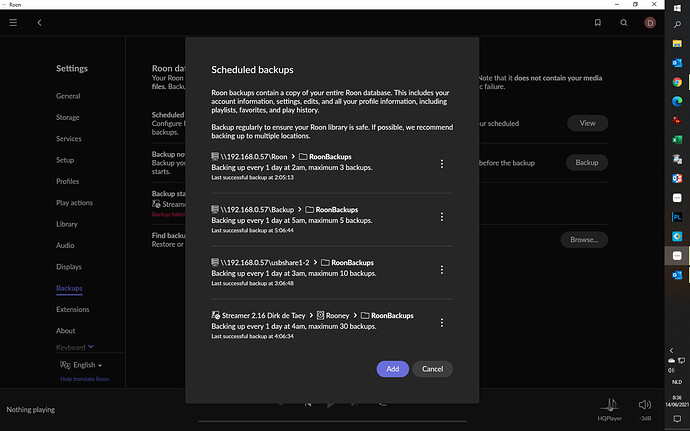Click the system tray speaker icon

pos(671,370)
